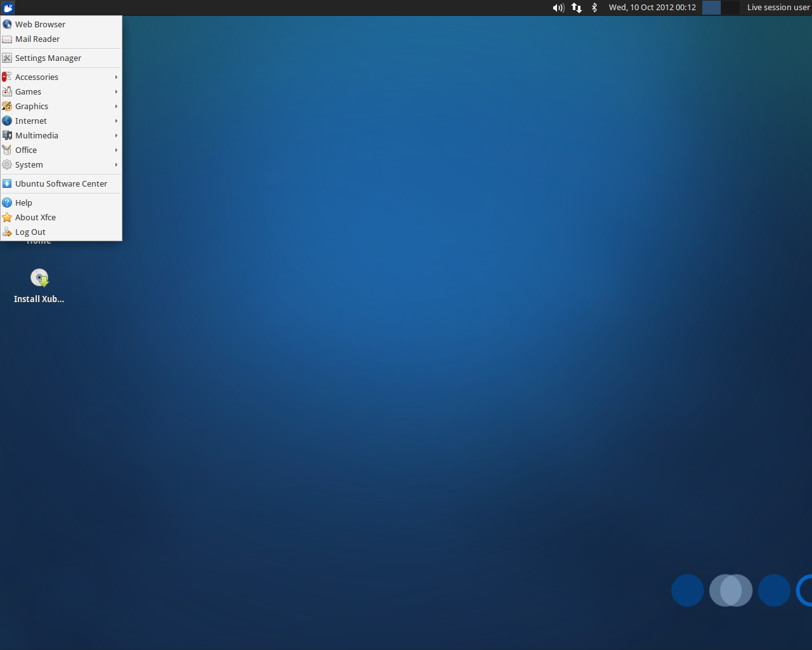Click the Web Browser globe icon
The width and height of the screenshot is (812, 650).
point(7,24)
